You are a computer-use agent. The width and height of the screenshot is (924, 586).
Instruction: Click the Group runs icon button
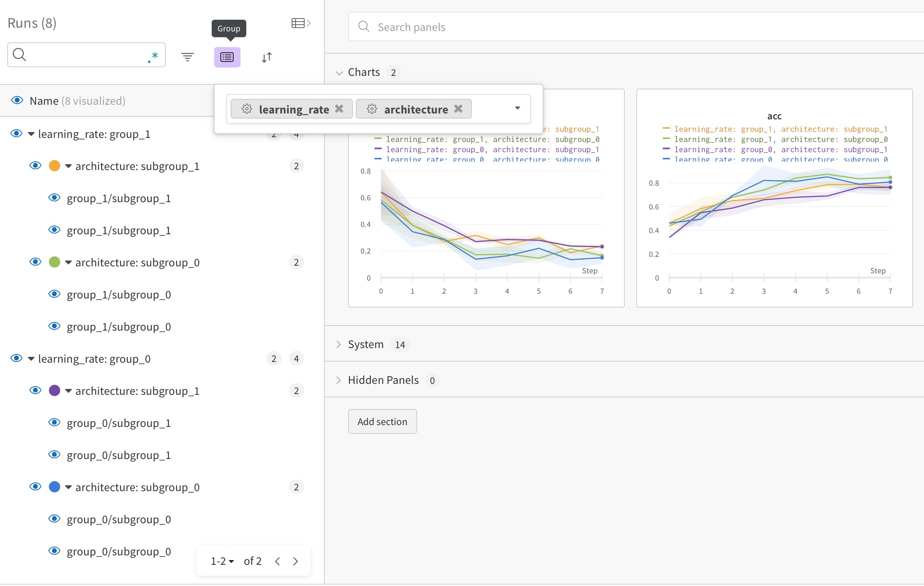click(x=227, y=57)
